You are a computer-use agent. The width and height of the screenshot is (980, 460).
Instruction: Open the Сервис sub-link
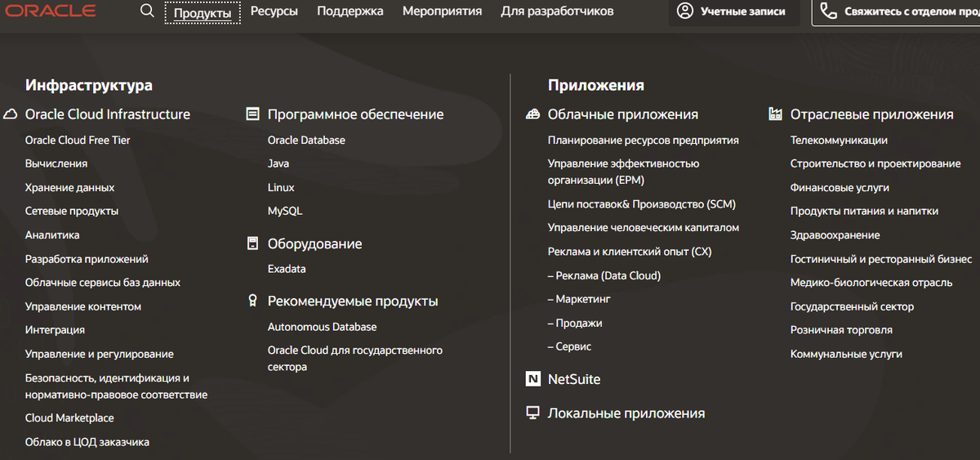click(x=569, y=346)
